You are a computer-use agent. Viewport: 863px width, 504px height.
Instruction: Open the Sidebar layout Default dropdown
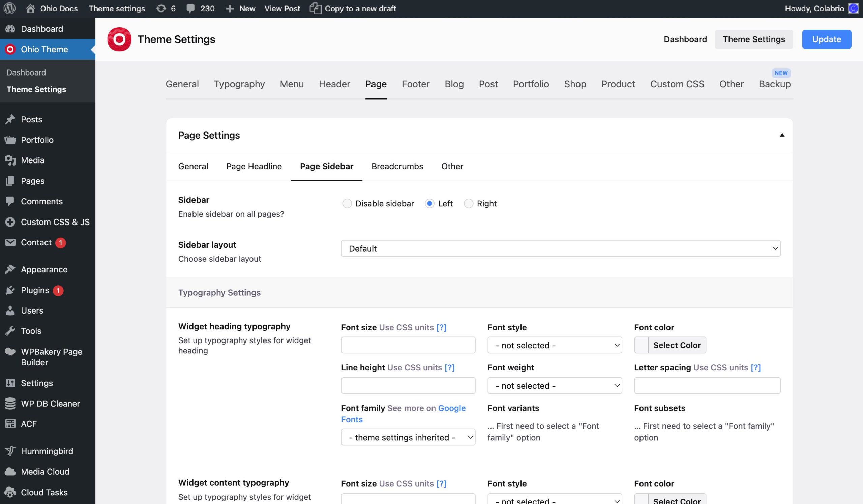click(561, 248)
